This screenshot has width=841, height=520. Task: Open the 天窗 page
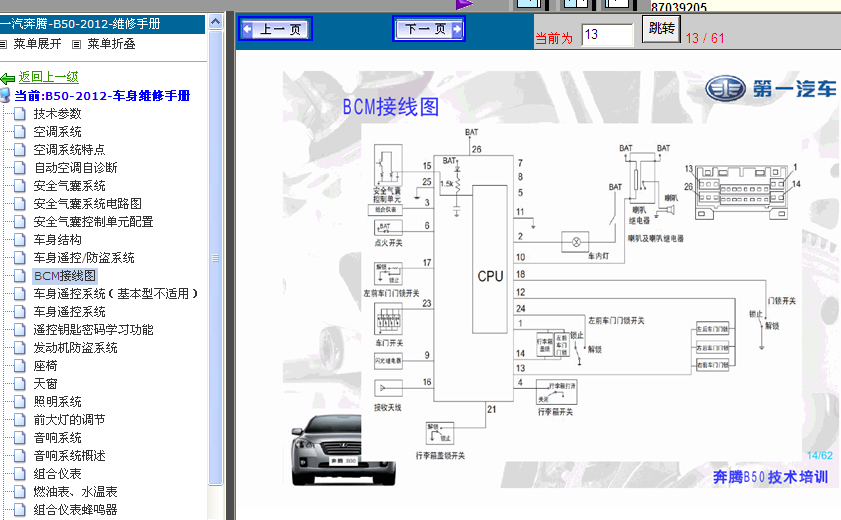(x=45, y=384)
